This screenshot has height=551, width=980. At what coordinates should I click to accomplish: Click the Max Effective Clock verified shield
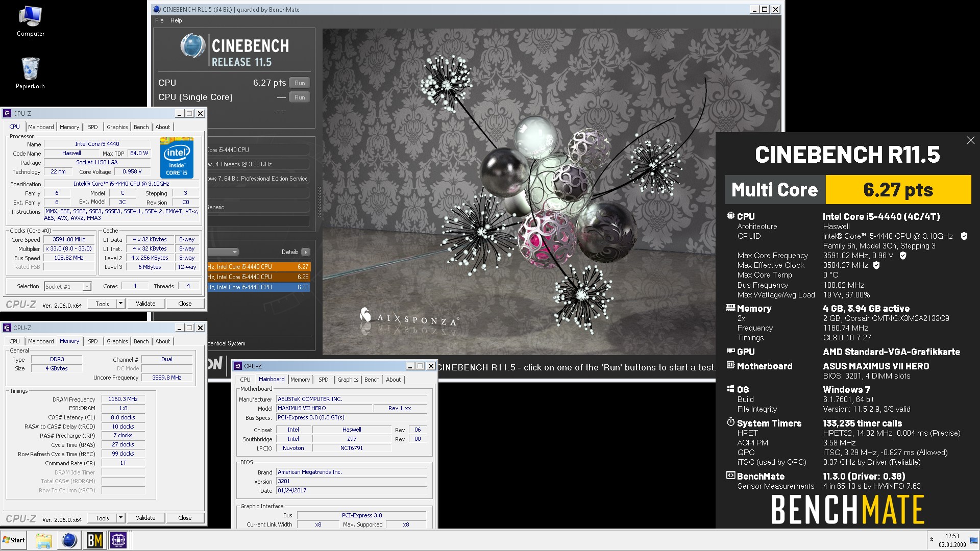tap(876, 265)
